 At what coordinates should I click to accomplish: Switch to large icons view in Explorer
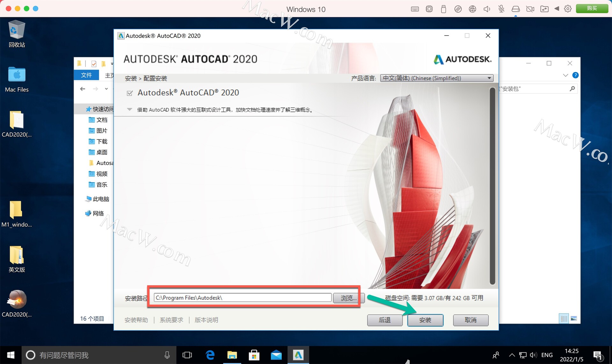point(574,318)
